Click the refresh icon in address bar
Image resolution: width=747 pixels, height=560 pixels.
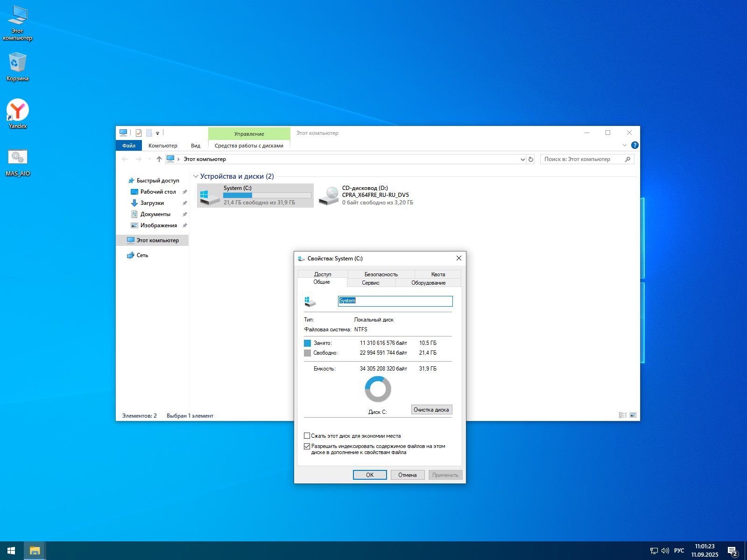click(530, 159)
